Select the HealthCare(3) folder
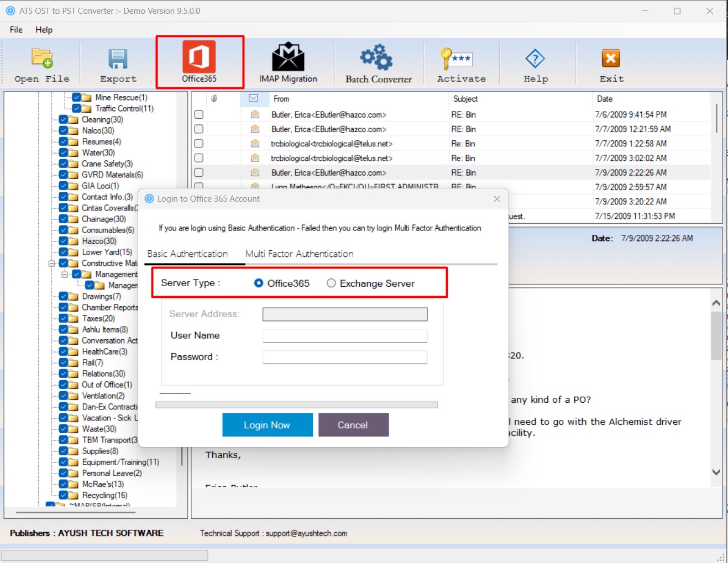The height and width of the screenshot is (563, 728). tap(104, 351)
